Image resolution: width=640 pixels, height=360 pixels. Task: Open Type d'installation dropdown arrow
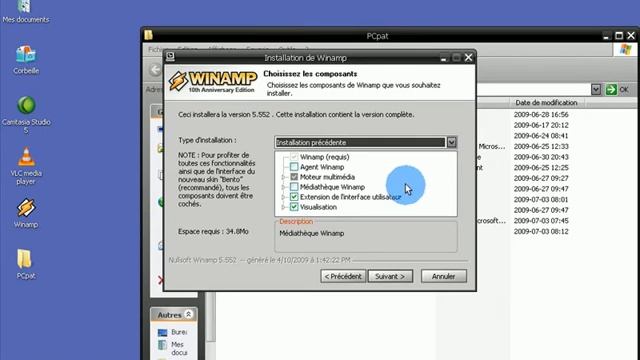pos(451,142)
